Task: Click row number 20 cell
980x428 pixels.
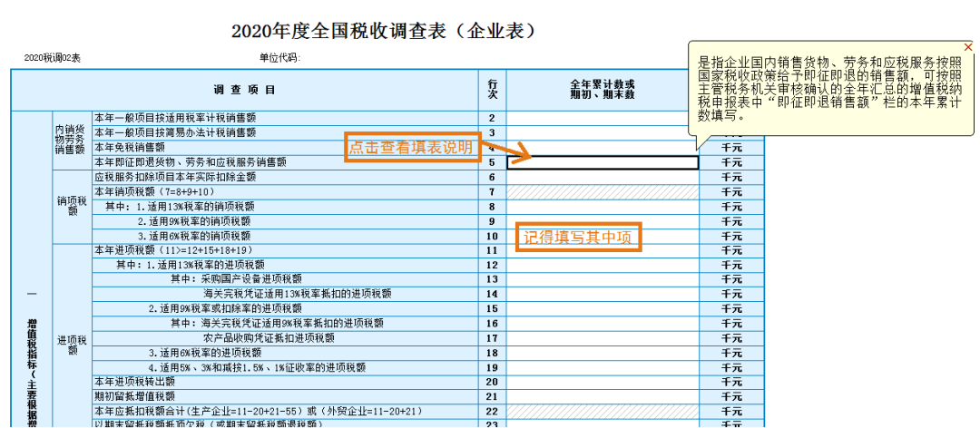Action: click(493, 383)
